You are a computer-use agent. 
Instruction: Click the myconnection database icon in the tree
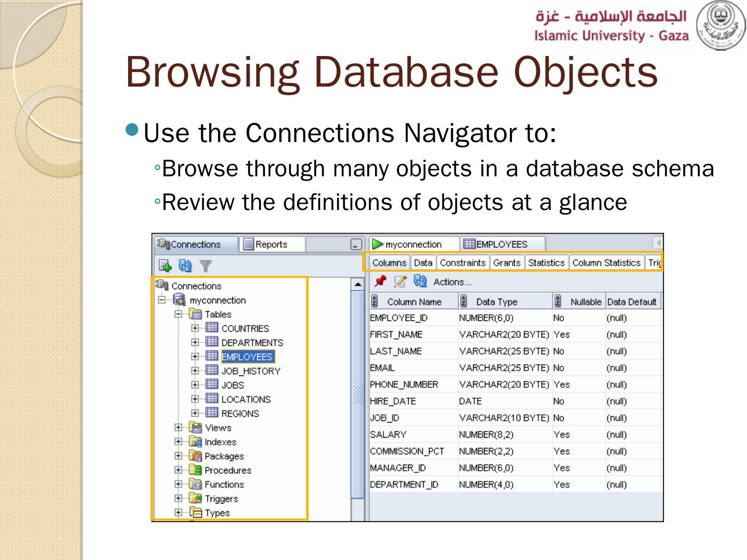coord(179,300)
